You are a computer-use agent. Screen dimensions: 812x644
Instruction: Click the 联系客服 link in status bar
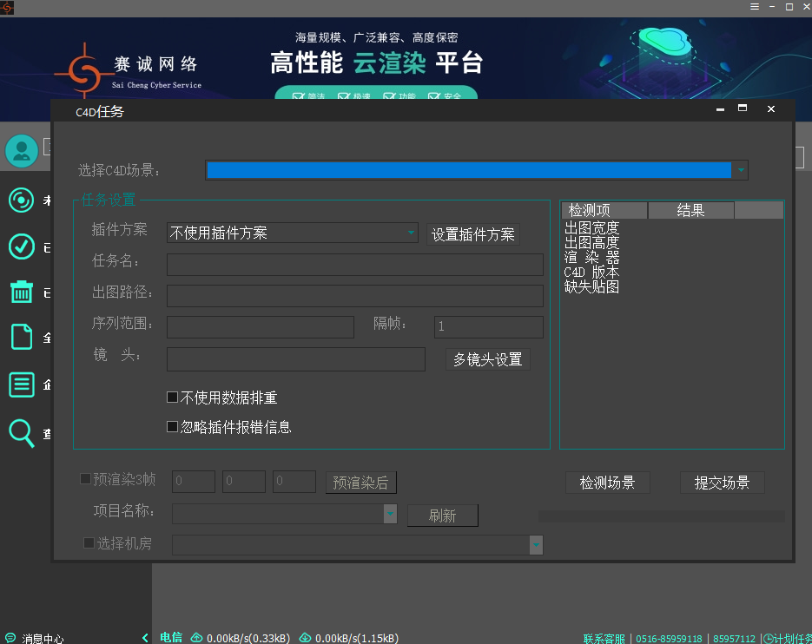pos(604,639)
